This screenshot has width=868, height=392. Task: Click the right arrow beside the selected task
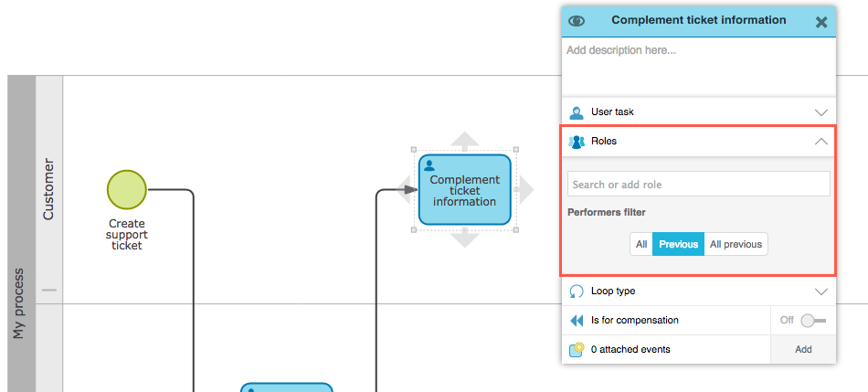[524, 190]
